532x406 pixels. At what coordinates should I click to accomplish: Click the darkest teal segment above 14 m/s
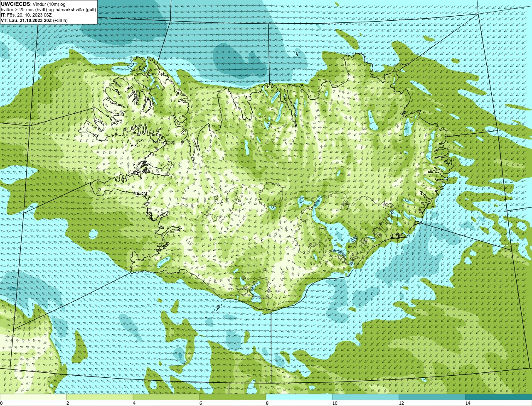[499, 397]
